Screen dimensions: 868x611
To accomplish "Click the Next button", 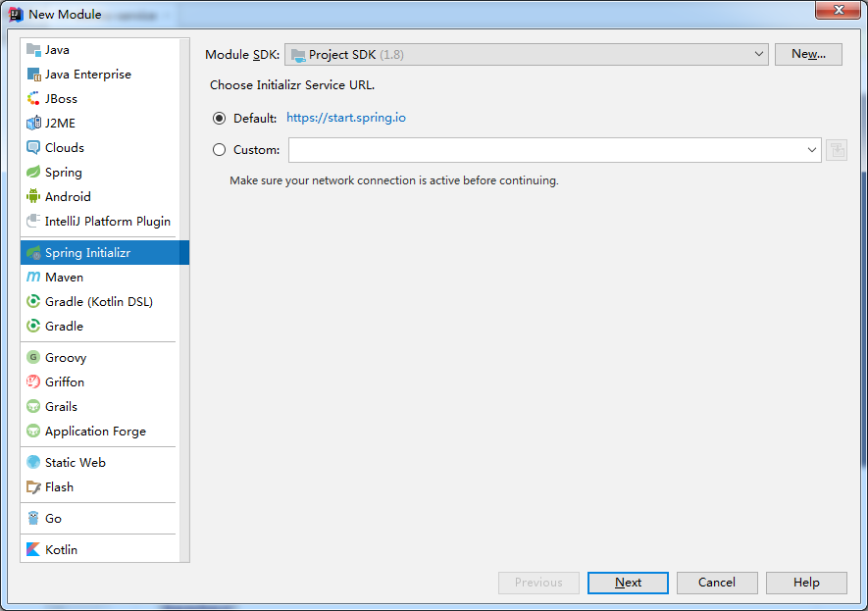I will (x=628, y=583).
